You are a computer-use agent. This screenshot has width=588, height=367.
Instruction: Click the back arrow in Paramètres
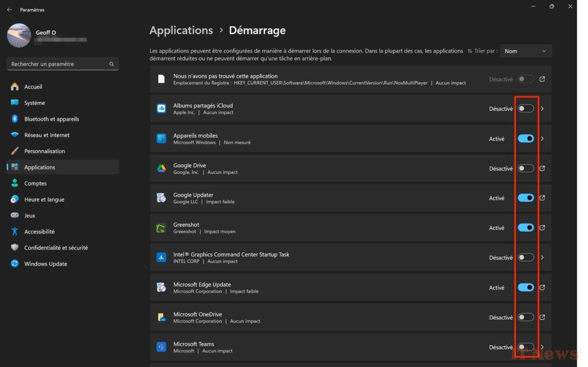[10, 10]
